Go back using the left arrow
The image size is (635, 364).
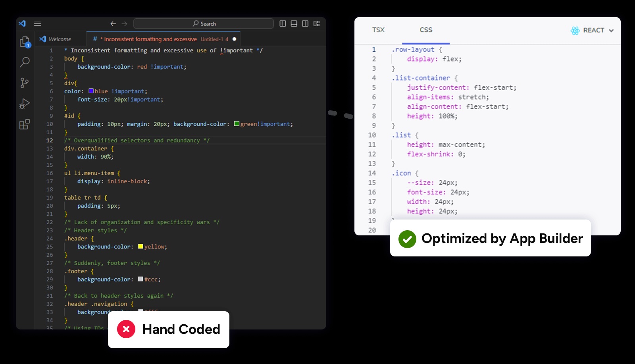click(x=113, y=24)
